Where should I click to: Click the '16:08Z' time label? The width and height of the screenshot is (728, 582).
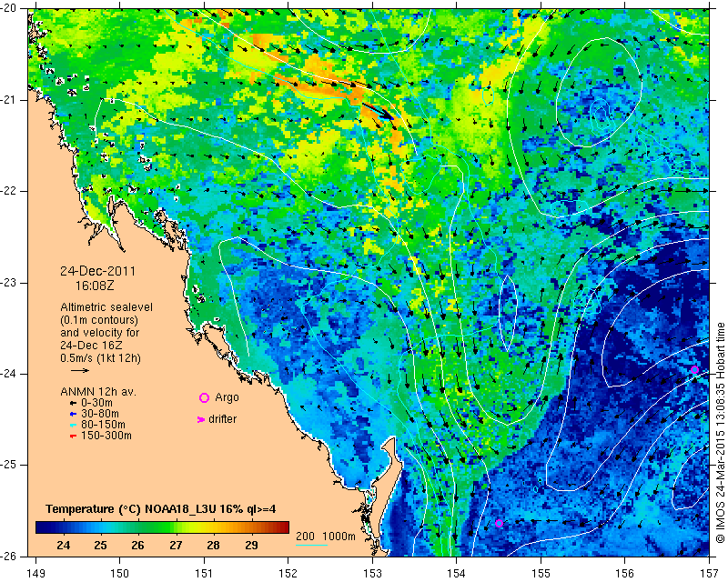(x=95, y=286)
